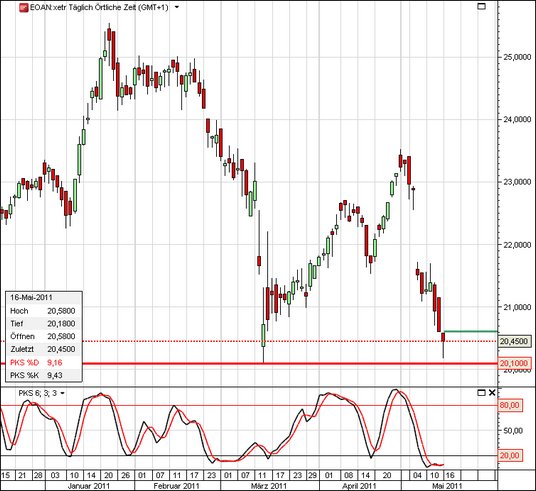Click the Öffnen 20,5800 value
The width and height of the screenshot is (536, 491).
click(61, 336)
